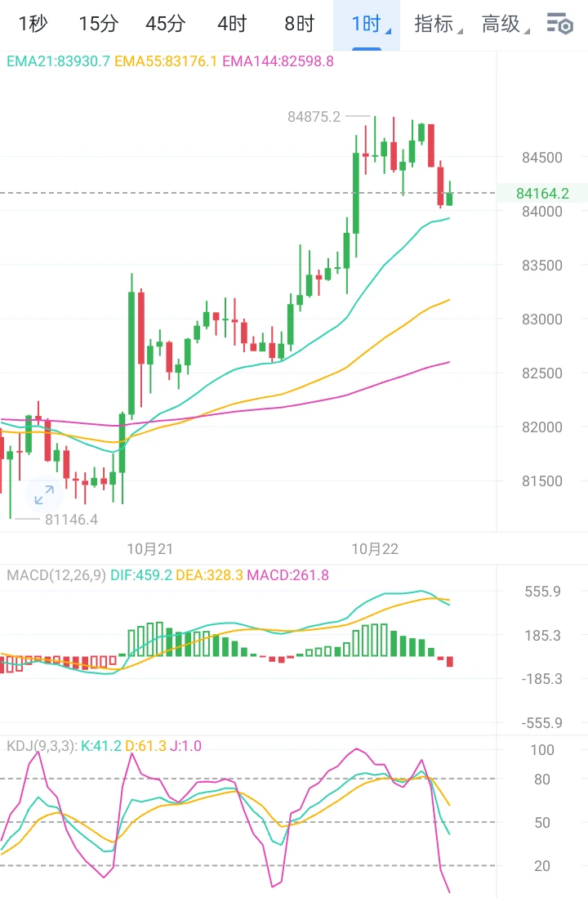Tap the MACD:261.8 value
The width and height of the screenshot is (588, 898).
(288, 575)
